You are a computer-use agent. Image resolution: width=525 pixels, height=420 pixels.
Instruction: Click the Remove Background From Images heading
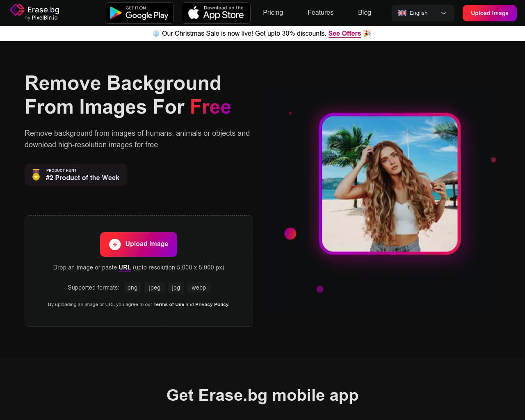[128, 95]
